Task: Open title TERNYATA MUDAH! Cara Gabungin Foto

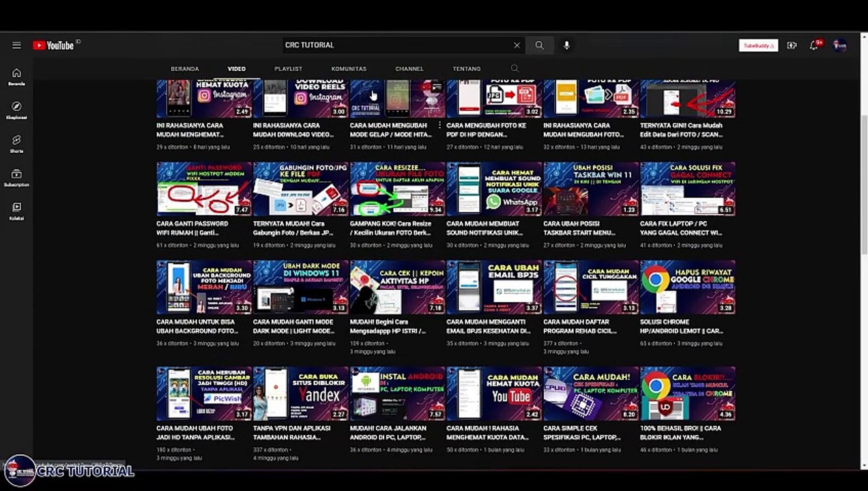Action: 293,228
